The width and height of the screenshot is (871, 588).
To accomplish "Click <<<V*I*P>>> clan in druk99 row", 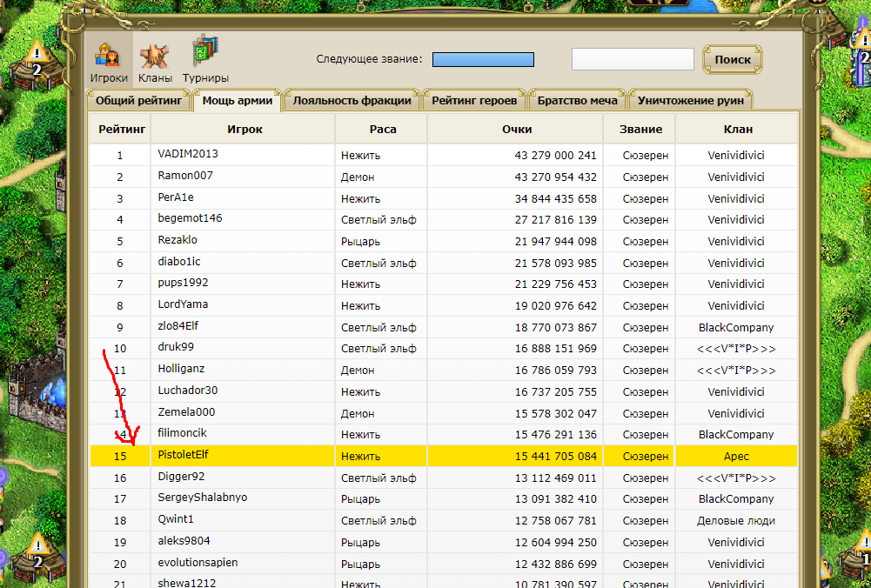I will 736,349.
